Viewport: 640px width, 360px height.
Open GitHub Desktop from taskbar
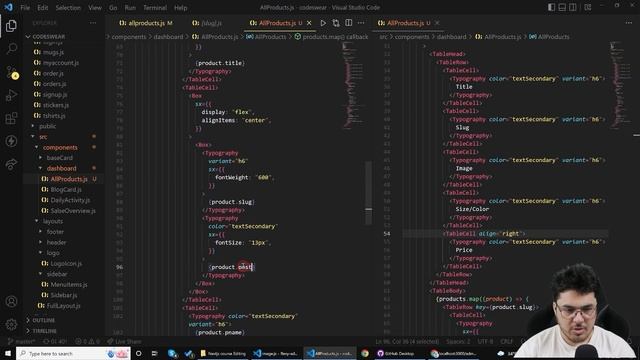click(x=396, y=353)
